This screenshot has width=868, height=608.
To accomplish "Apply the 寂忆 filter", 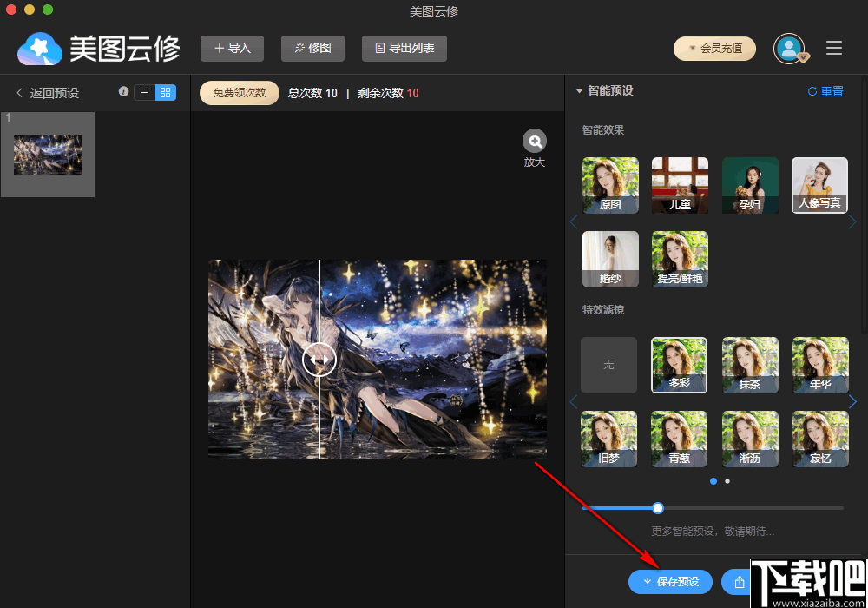I will click(820, 439).
